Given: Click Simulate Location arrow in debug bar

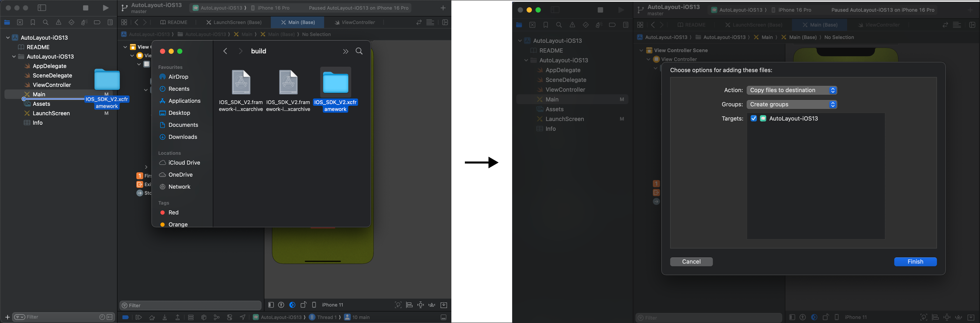Looking at the screenshot, I should [x=243, y=317].
